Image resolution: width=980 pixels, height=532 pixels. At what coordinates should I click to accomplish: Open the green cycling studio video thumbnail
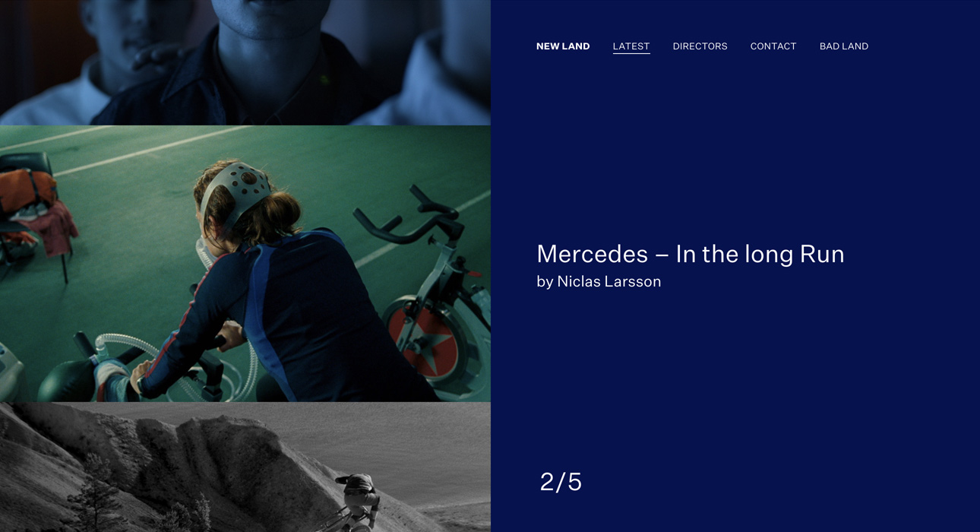pyautogui.click(x=245, y=264)
